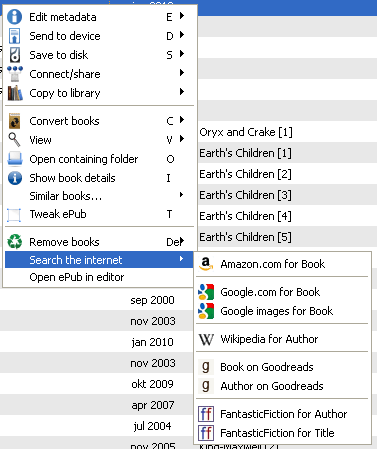Select Save to disk menu entry
The width and height of the screenshot is (377, 449).
click(99, 55)
